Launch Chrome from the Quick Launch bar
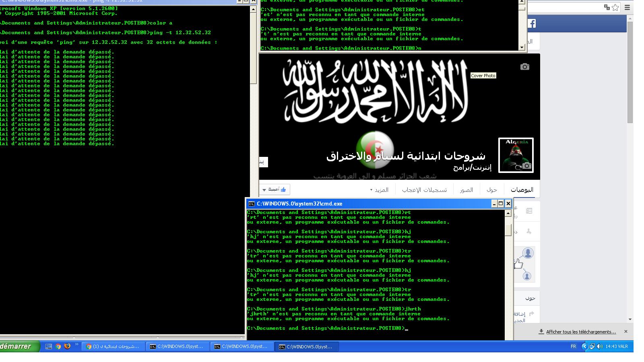 pyautogui.click(x=58, y=346)
